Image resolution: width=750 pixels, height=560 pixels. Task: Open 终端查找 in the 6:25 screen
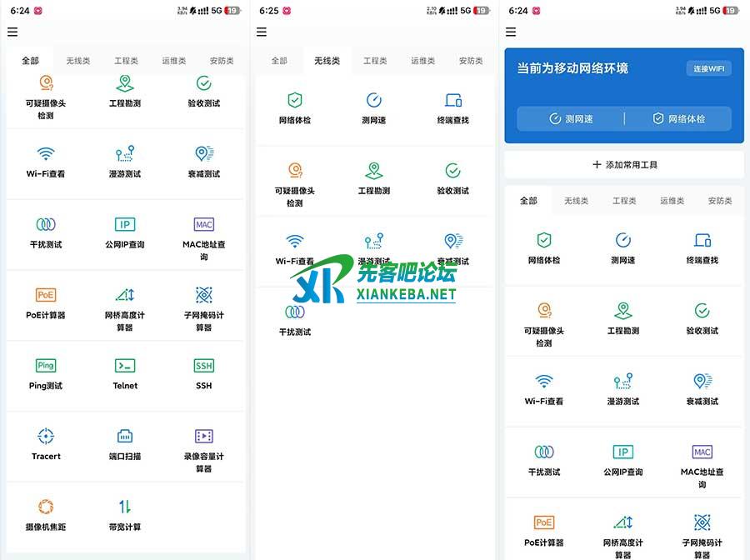[x=452, y=107]
